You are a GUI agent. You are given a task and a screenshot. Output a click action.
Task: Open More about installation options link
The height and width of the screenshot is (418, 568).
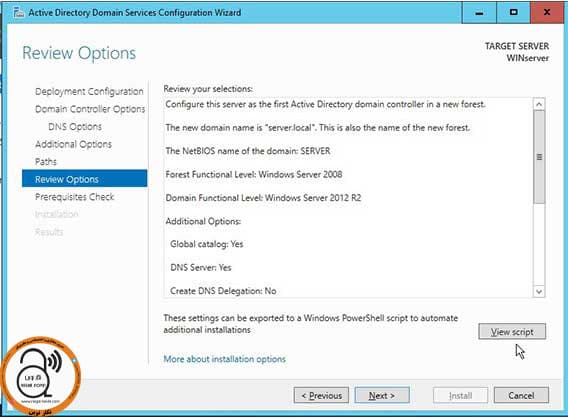click(225, 359)
